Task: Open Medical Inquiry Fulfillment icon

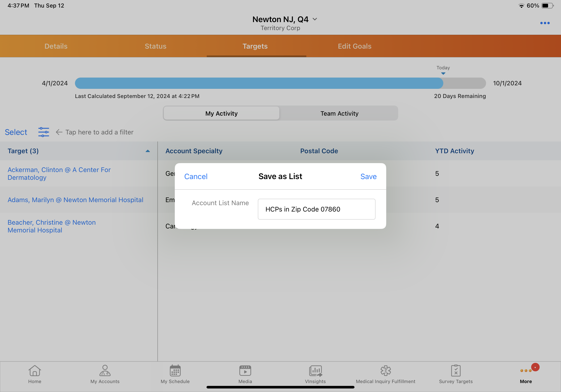Action: [385, 371]
